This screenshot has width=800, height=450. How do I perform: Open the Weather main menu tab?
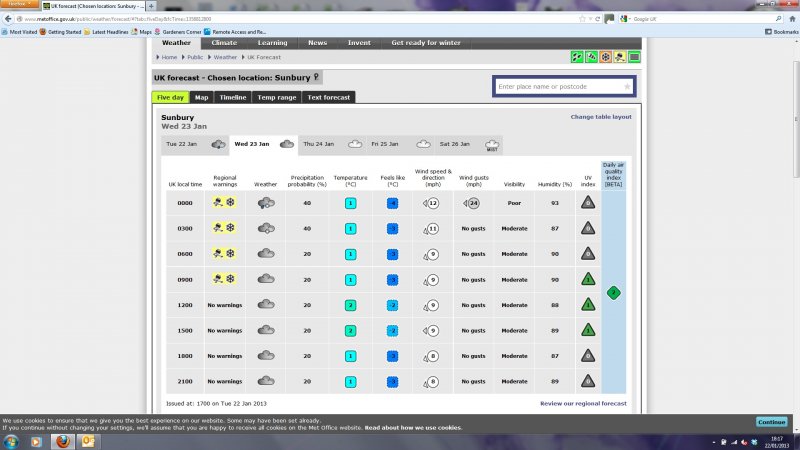pyautogui.click(x=176, y=43)
